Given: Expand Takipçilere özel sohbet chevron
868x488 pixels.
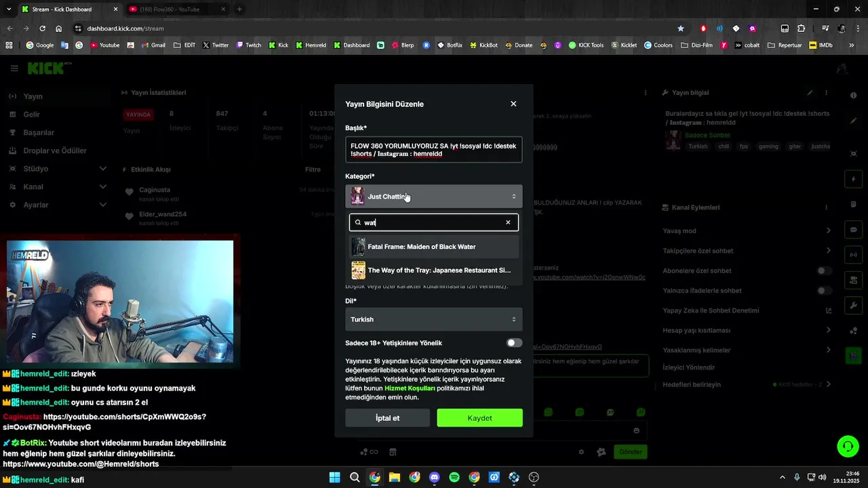Looking at the screenshot, I should 829,251.
